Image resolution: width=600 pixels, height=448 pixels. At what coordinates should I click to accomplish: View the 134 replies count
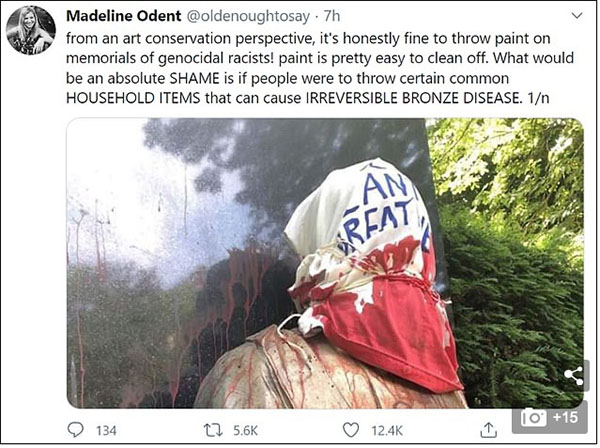105,431
